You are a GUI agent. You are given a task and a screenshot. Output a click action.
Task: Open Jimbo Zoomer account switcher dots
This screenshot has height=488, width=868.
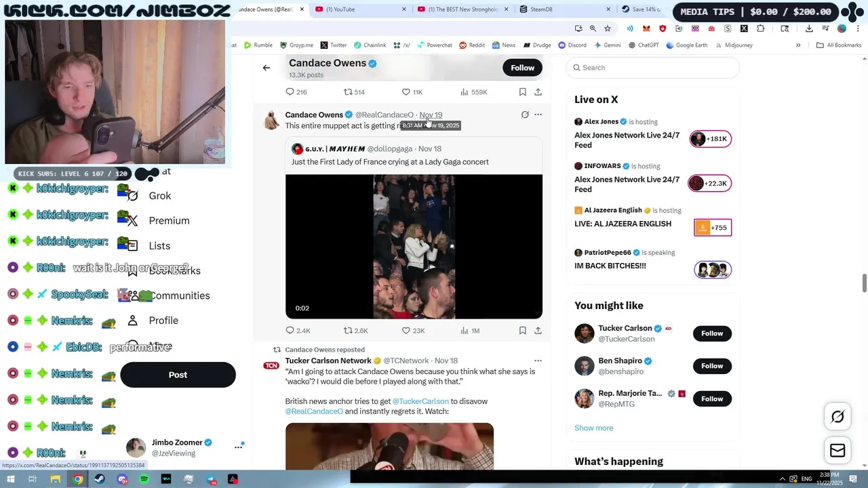(239, 447)
